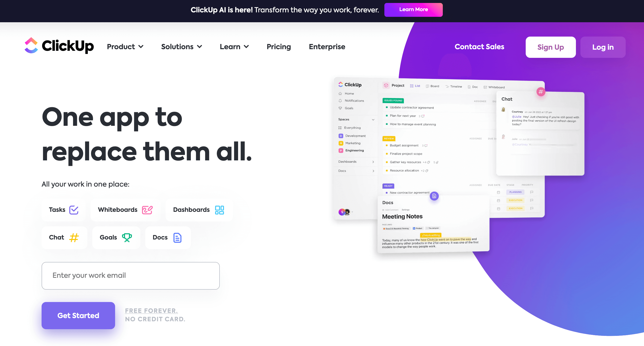Expand the Product dropdown menu
The width and height of the screenshot is (644, 346).
(125, 47)
